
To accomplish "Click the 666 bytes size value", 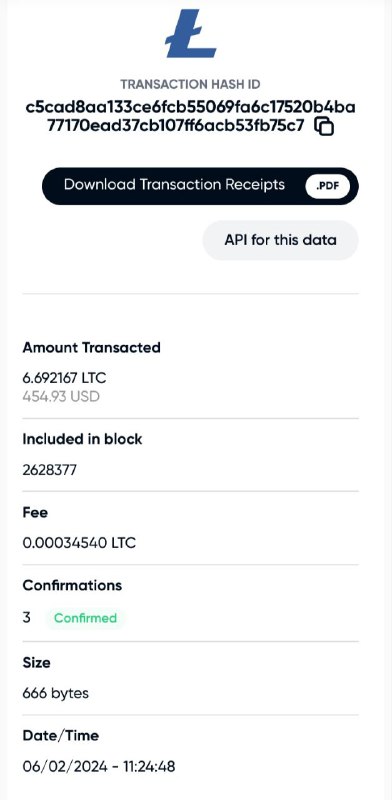I will pyautogui.click(x=56, y=693).
